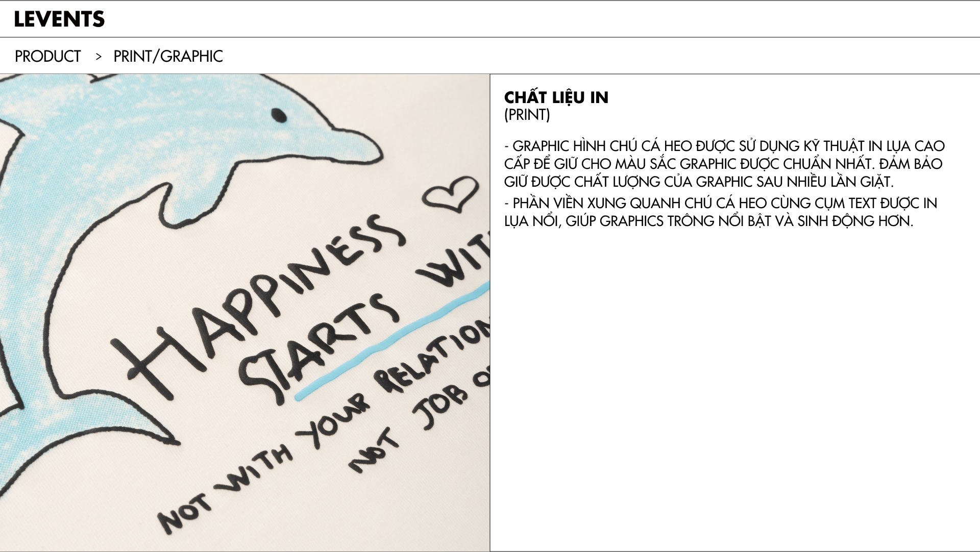Click the CHẤT LIỆU IN heading

(x=556, y=97)
